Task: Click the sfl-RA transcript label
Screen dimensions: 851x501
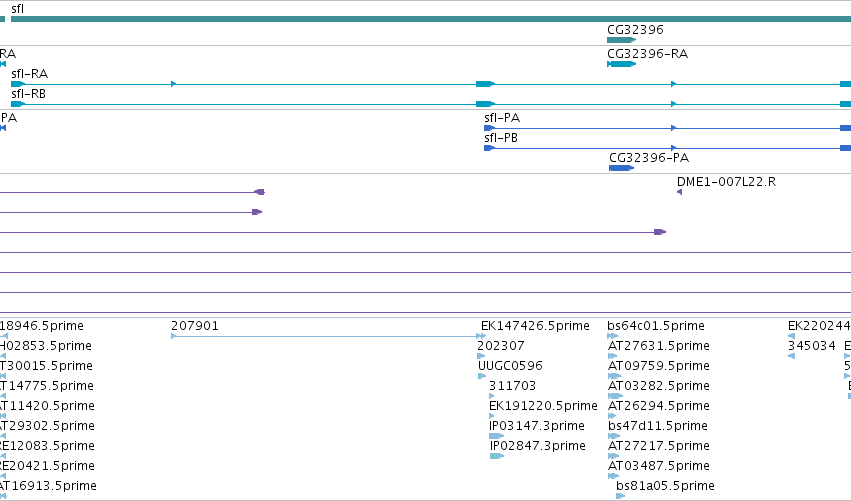Action: click(x=29, y=74)
